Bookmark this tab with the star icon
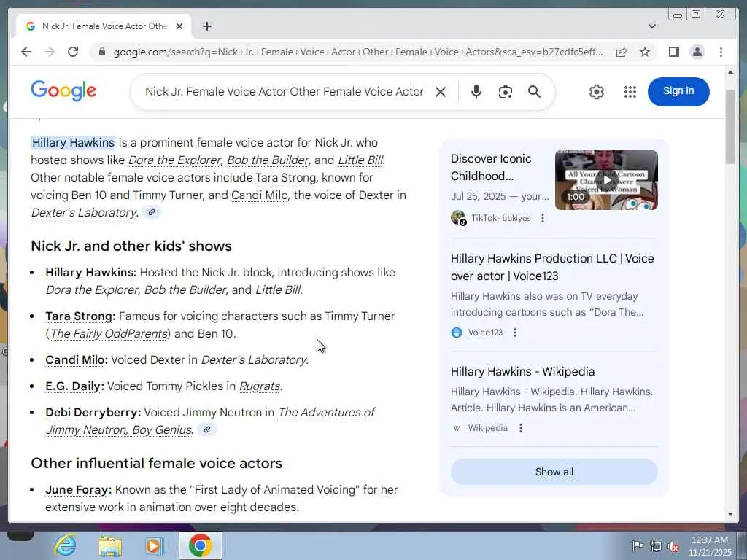The image size is (747, 560). 645,52
